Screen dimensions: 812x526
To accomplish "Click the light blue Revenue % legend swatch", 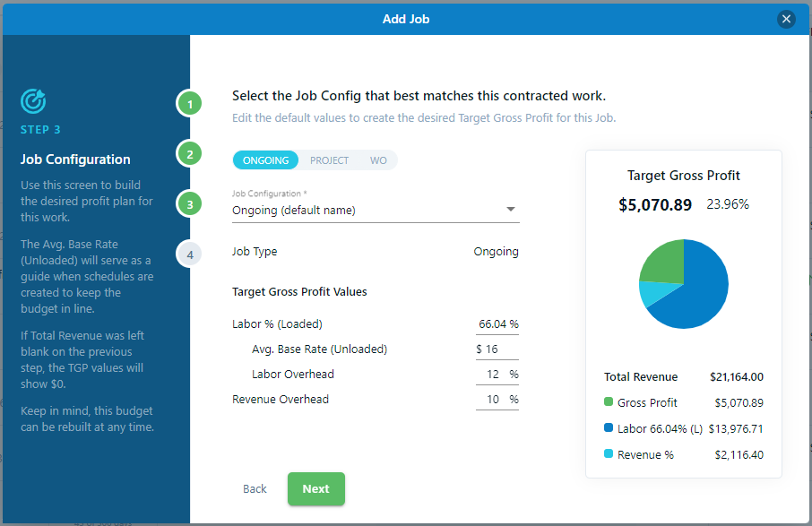I will (609, 454).
